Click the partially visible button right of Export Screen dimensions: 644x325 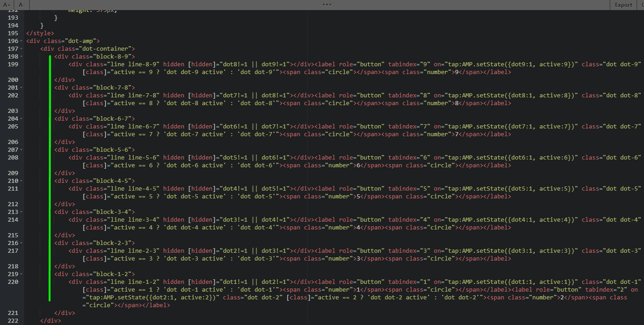pos(641,5)
